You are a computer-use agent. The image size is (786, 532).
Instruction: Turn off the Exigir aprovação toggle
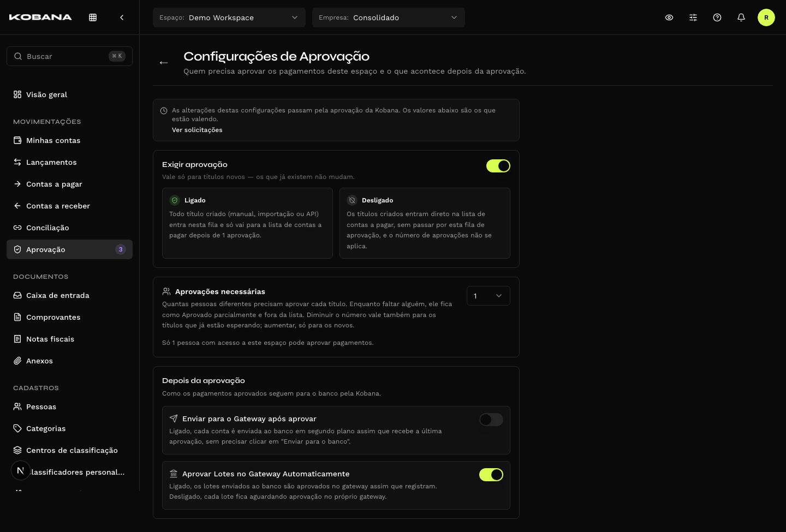[x=498, y=166]
